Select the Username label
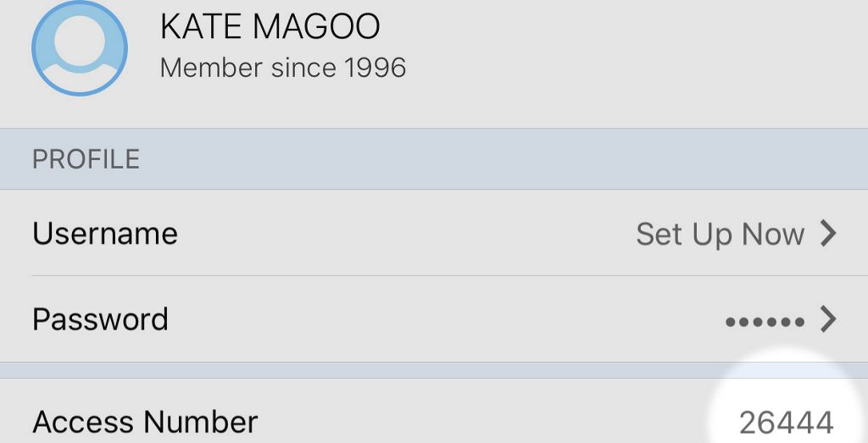The height and width of the screenshot is (443, 868). 105,233
